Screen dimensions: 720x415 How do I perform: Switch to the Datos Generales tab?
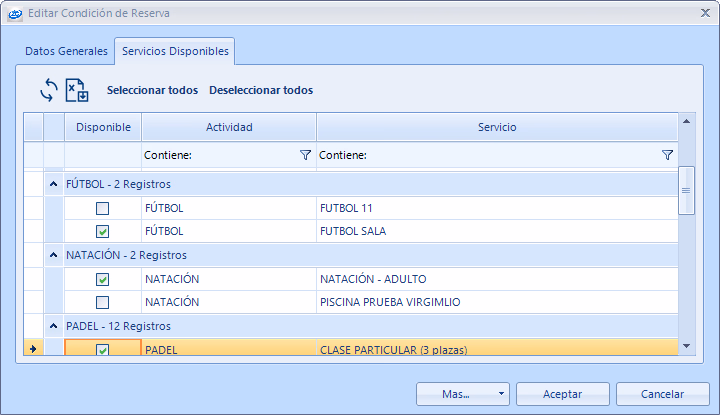[x=66, y=51]
